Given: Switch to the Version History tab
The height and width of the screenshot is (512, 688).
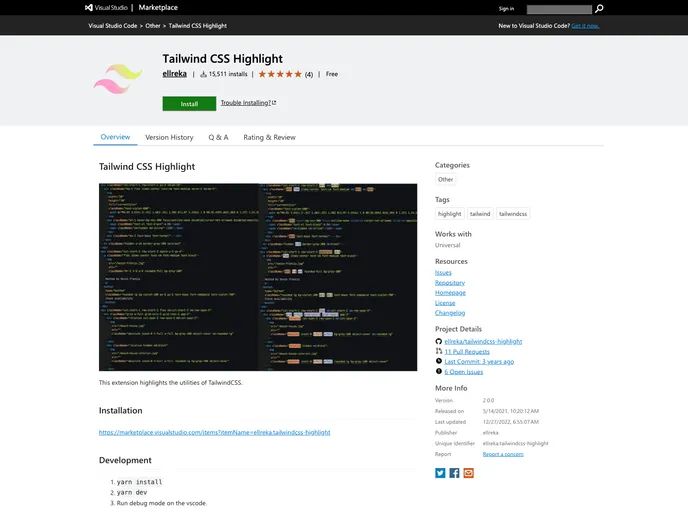Looking at the screenshot, I should (169, 137).
